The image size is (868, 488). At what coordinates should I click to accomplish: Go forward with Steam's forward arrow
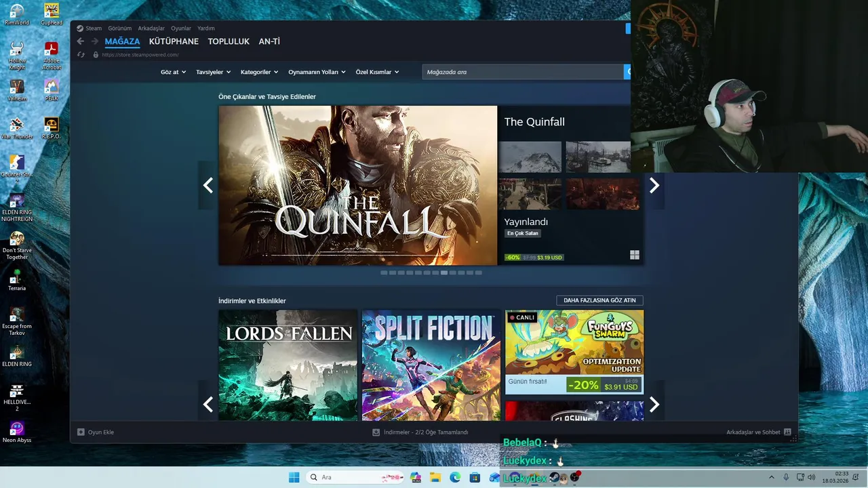pos(95,41)
